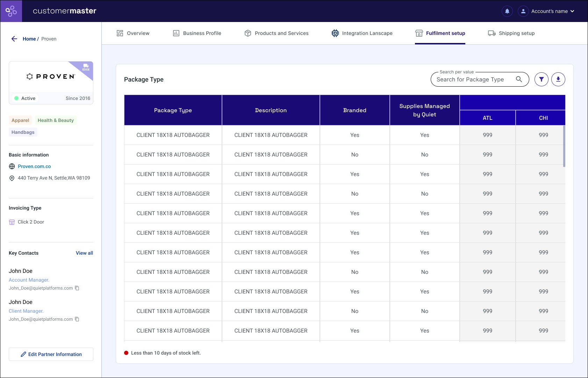This screenshot has height=378, width=588.
Task: Go back using the left arrow
Action: click(x=14, y=39)
